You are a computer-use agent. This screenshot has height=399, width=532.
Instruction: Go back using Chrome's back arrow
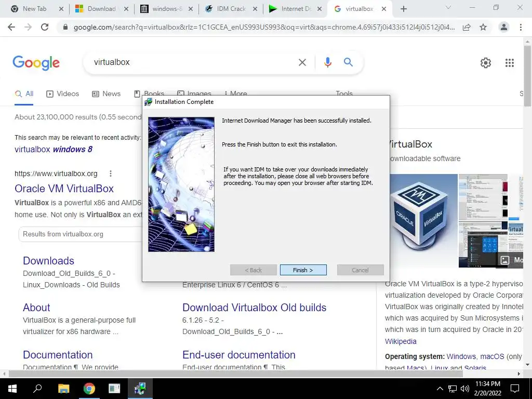[x=11, y=27]
